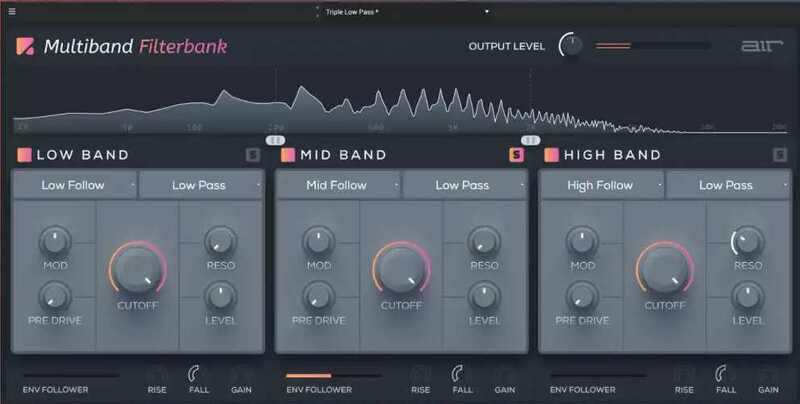Click the Mid Band MOD knob
The height and width of the screenshot is (404, 800).
click(x=318, y=241)
